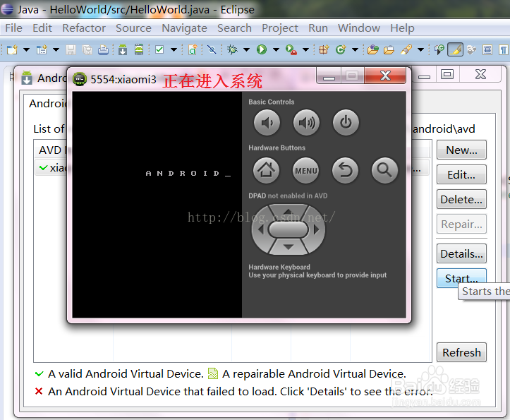Click the DPAD down arrow in the emulator
Screen dimensions: 510x420
coord(289,247)
